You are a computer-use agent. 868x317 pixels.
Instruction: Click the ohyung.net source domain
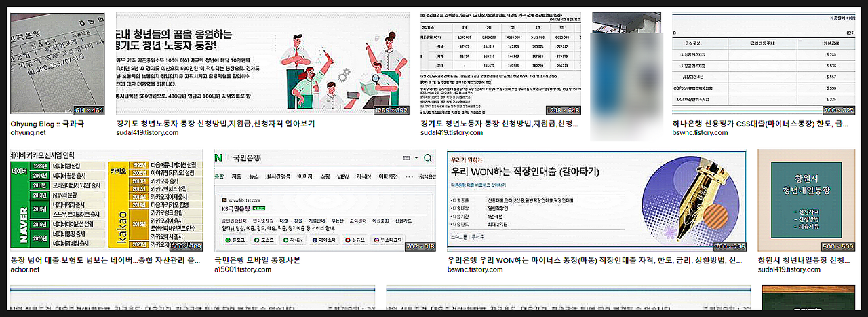(28, 133)
